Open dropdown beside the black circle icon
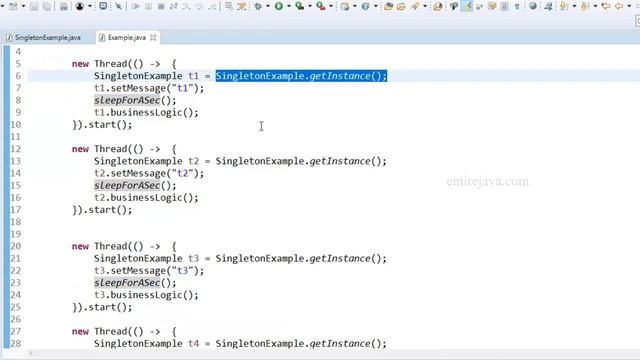Viewport: 640px width, 360px height. click(x=90, y=6)
